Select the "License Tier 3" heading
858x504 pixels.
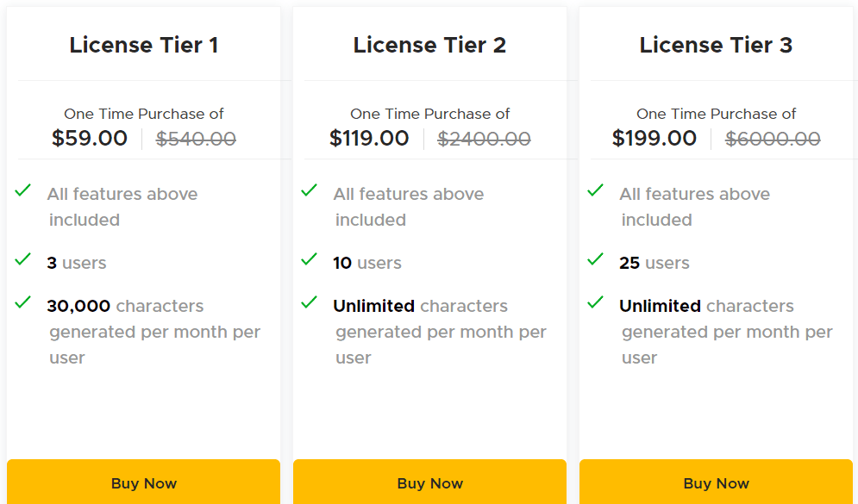click(x=716, y=45)
